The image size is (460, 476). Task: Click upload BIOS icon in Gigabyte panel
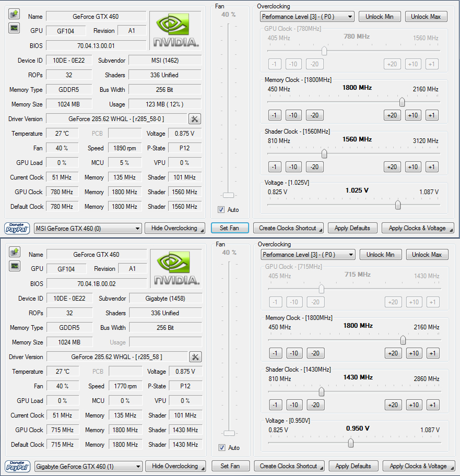15,252
